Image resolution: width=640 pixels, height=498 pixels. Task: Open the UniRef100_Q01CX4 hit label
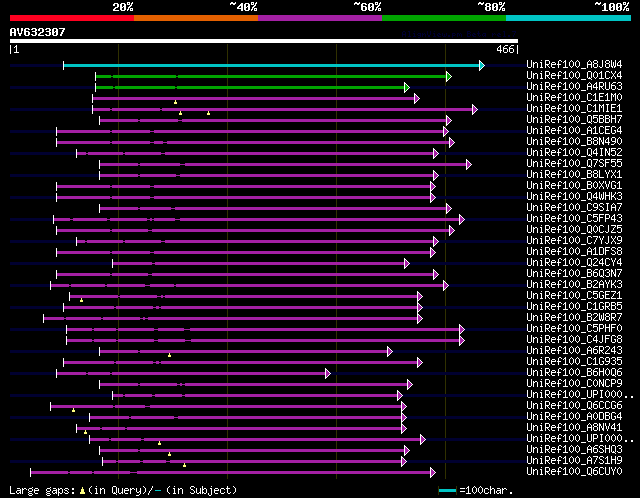point(574,76)
